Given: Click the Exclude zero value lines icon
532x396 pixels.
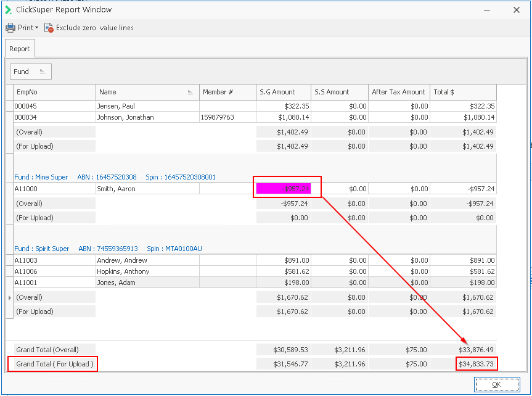Looking at the screenshot, I should (49, 28).
